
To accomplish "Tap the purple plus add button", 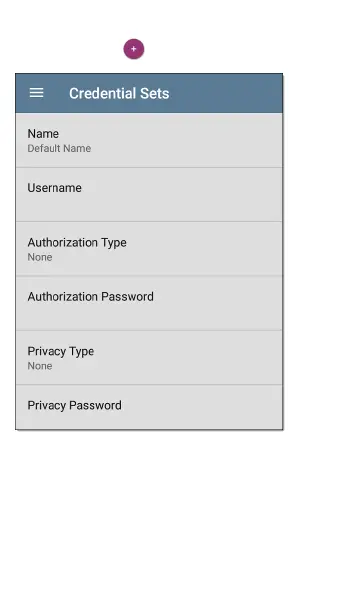I will pyautogui.click(x=134, y=49).
